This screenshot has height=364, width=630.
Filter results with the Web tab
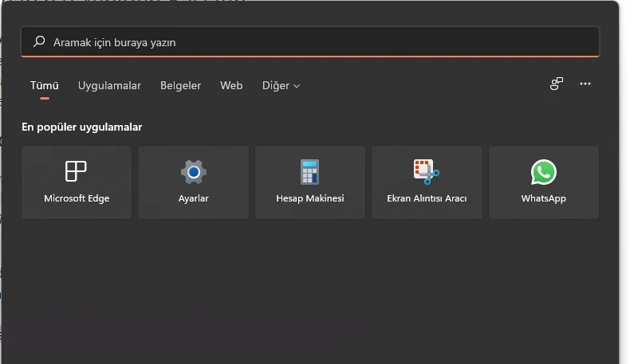(231, 85)
